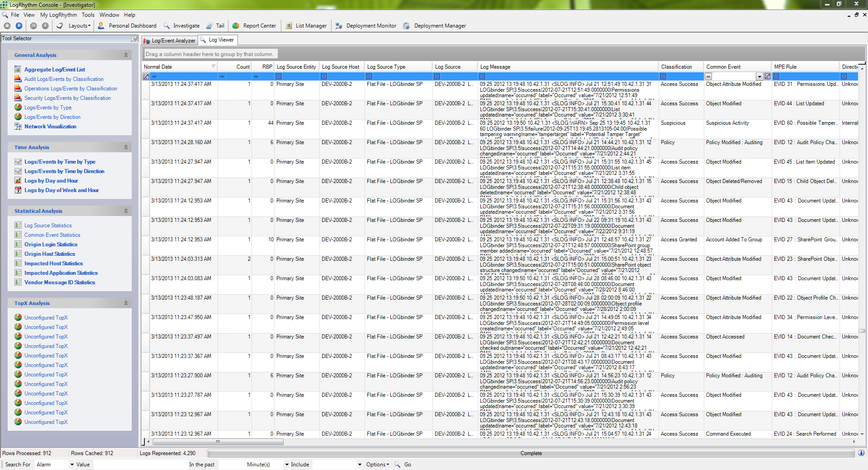868x470 pixels.
Task: Open the Layouts dropdown
Action: tap(79, 26)
